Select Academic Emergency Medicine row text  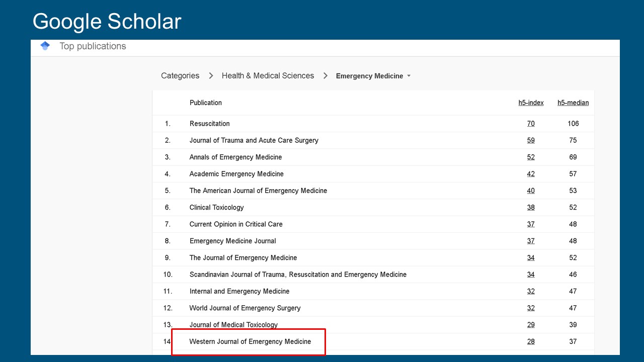[x=236, y=174]
